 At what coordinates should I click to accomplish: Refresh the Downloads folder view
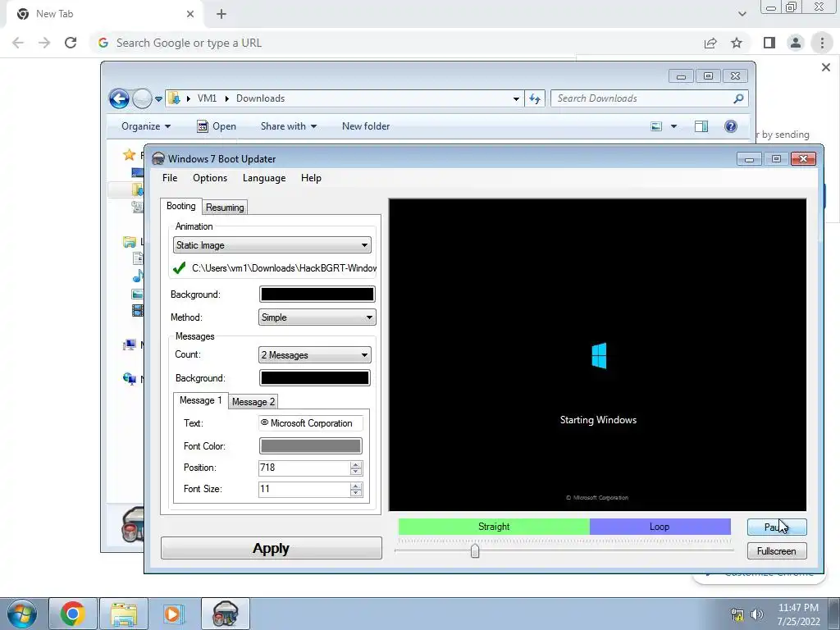(535, 98)
